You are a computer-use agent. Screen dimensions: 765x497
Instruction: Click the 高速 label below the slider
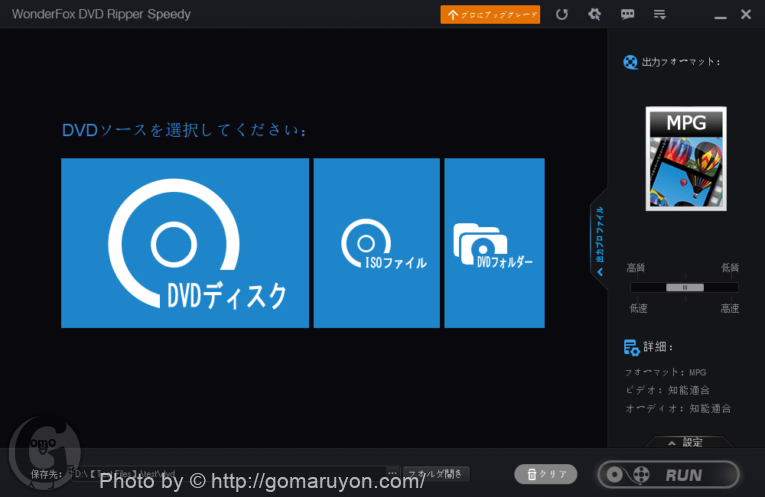pos(730,308)
